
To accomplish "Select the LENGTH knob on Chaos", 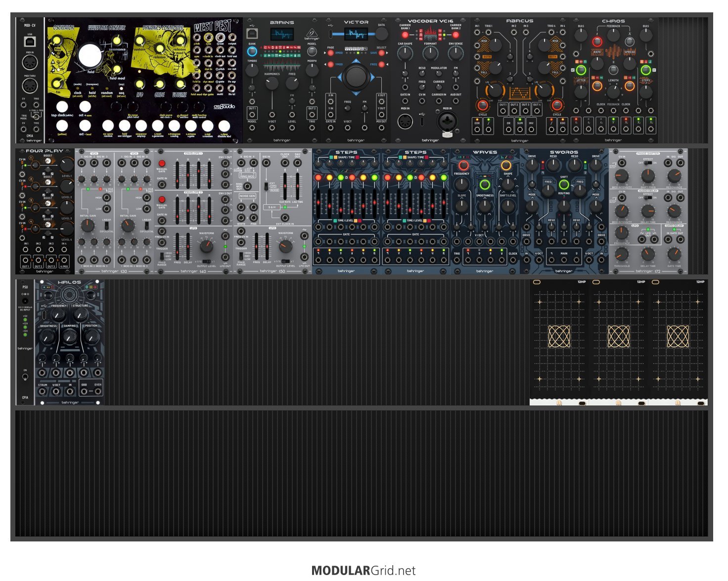I will tap(613, 91).
